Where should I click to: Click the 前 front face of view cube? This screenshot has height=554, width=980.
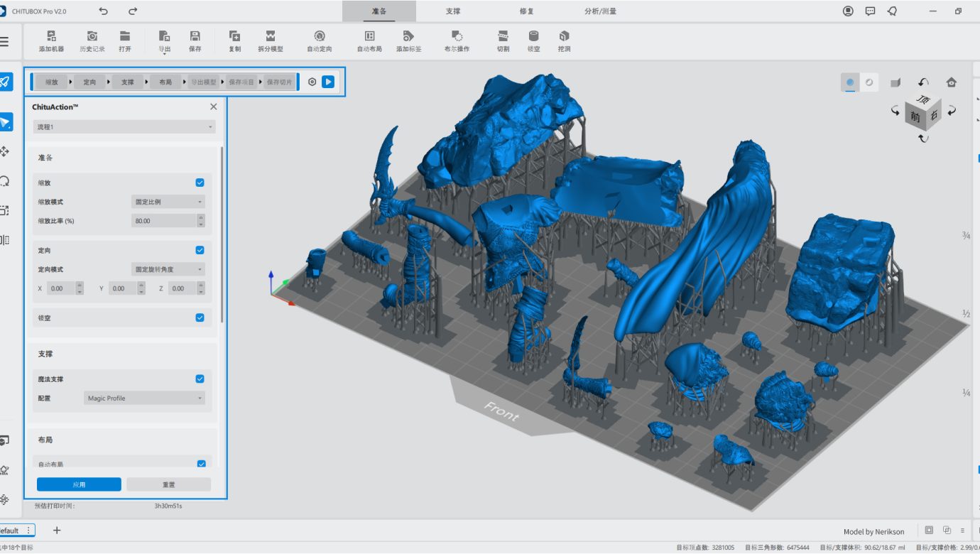point(915,119)
